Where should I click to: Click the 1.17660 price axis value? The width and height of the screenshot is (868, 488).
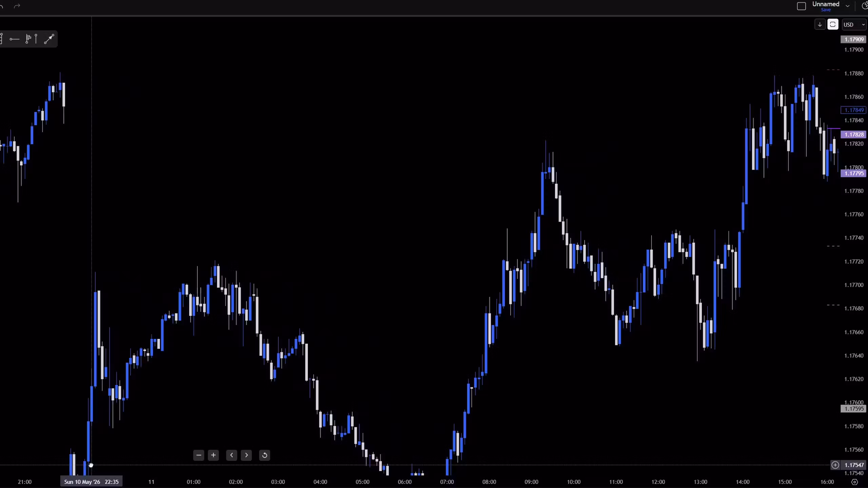[x=854, y=332]
